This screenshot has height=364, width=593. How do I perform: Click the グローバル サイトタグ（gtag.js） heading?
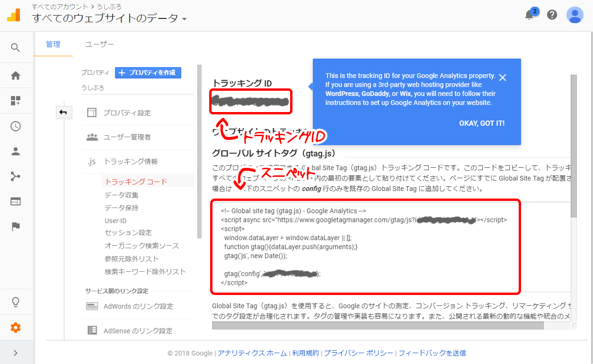pyautogui.click(x=274, y=153)
